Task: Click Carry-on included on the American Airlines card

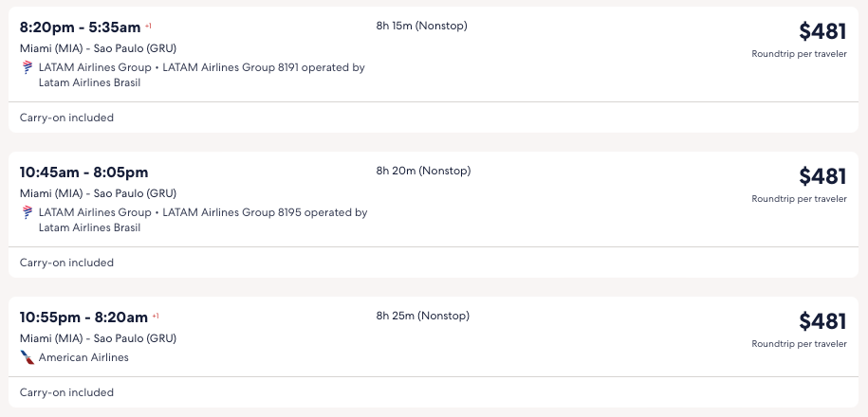Action: point(66,392)
